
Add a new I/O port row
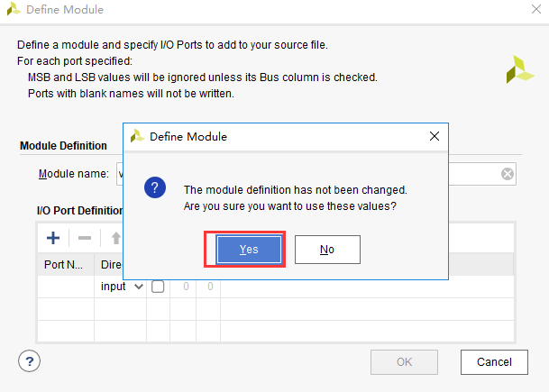53,238
